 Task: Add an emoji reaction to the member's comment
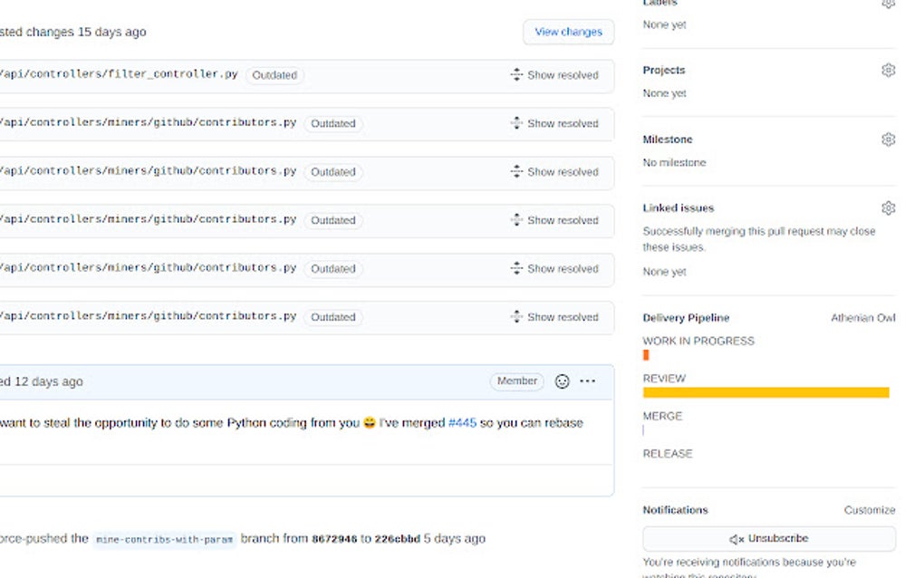pyautogui.click(x=561, y=381)
